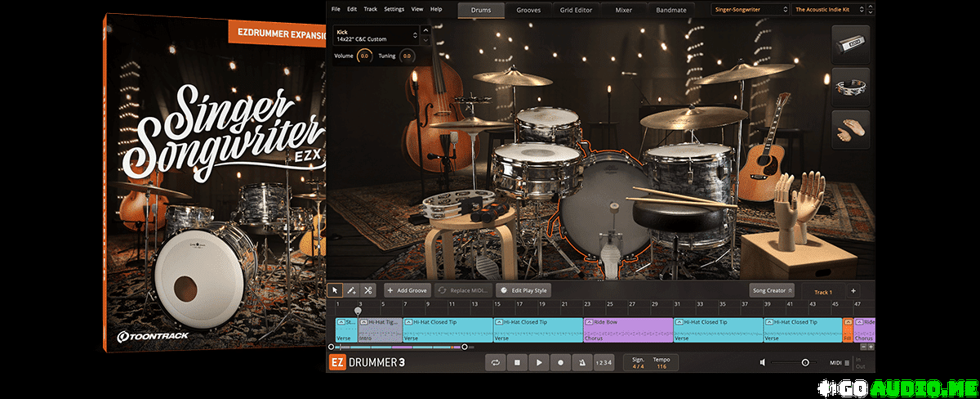980x399 pixels.
Task: Select the pencil draw tool
Action: pyautogui.click(x=351, y=290)
